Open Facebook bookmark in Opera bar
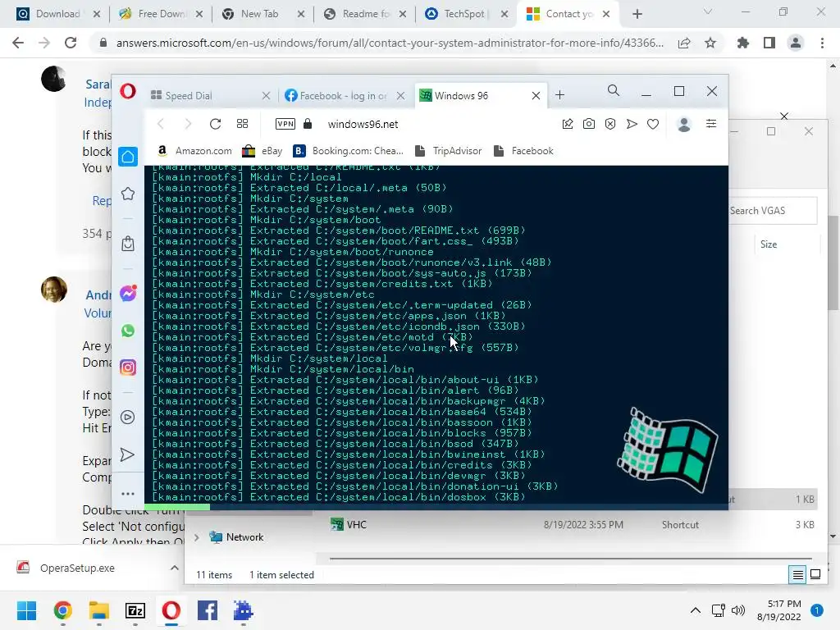This screenshot has height=630, width=840. coord(523,151)
